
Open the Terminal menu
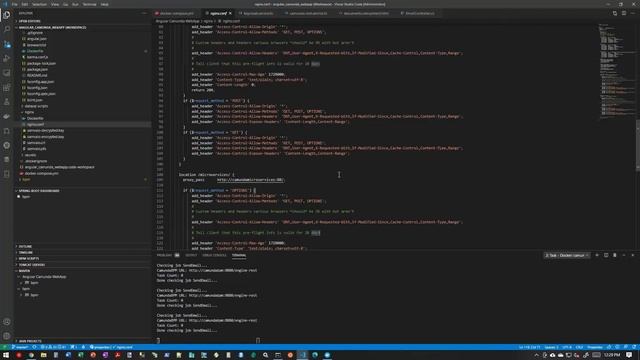pos(89,4)
